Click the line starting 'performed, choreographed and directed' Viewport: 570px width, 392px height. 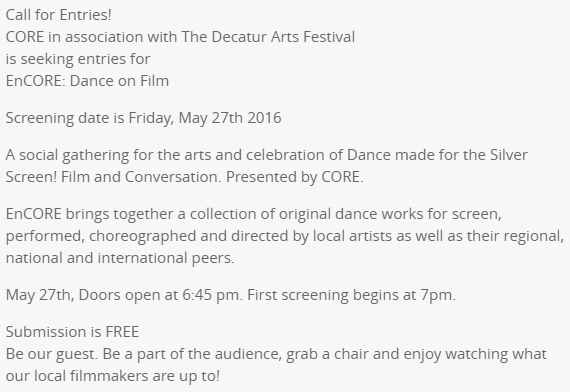point(285,236)
